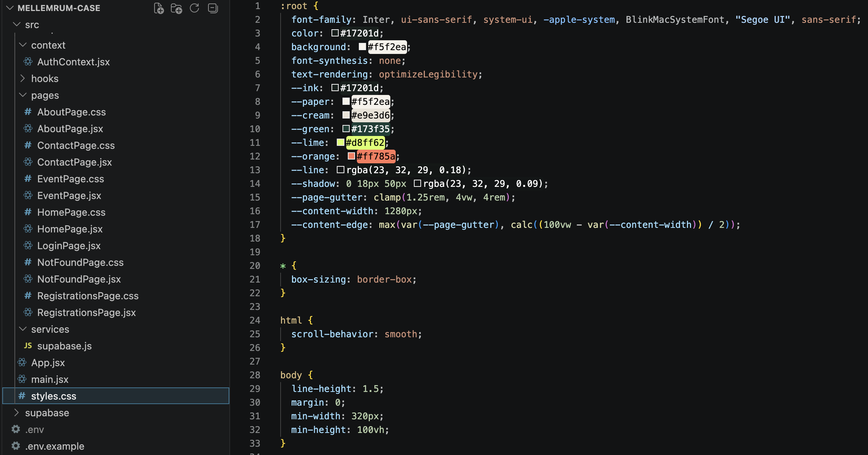Open the --cream color swatch

[x=346, y=115]
